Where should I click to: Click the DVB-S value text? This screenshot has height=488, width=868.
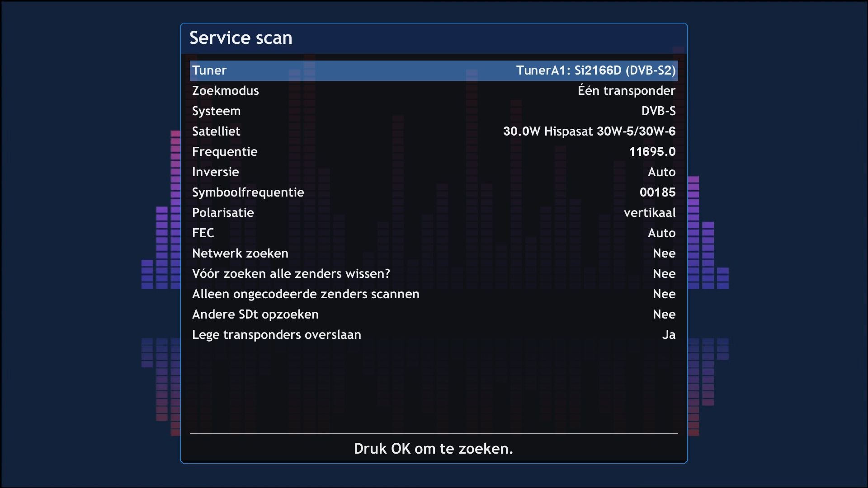pyautogui.click(x=659, y=111)
